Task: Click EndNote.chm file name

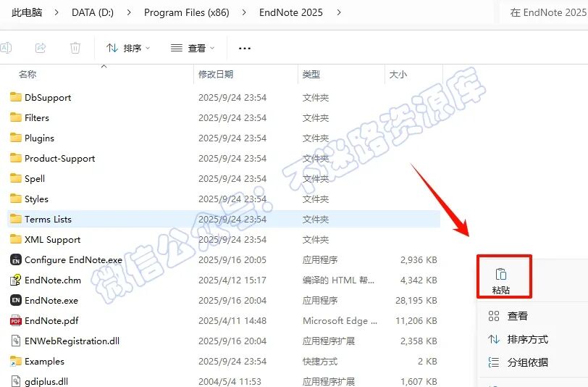Action: (x=53, y=280)
